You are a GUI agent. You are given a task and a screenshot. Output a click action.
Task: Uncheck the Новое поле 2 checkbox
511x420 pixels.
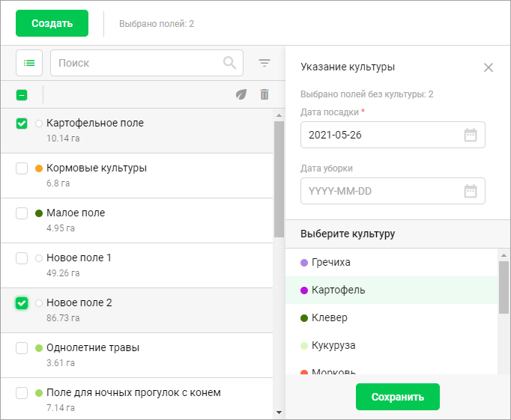[x=22, y=303]
